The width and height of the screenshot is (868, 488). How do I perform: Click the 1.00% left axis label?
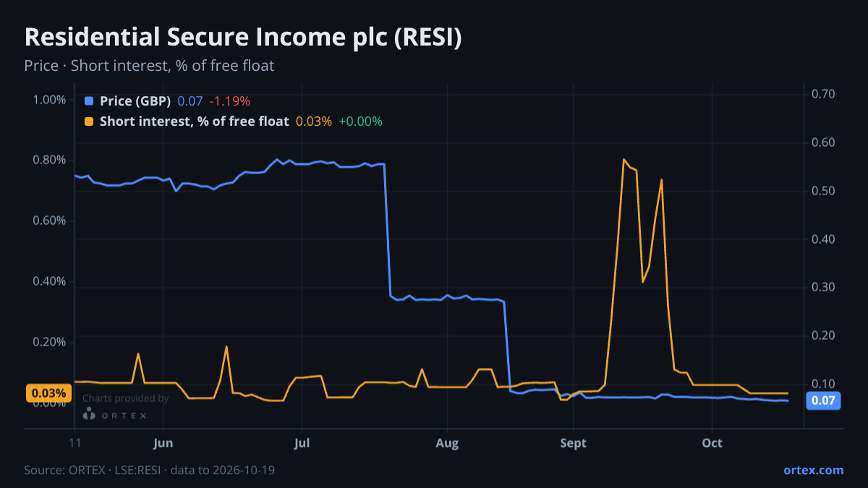(x=50, y=99)
